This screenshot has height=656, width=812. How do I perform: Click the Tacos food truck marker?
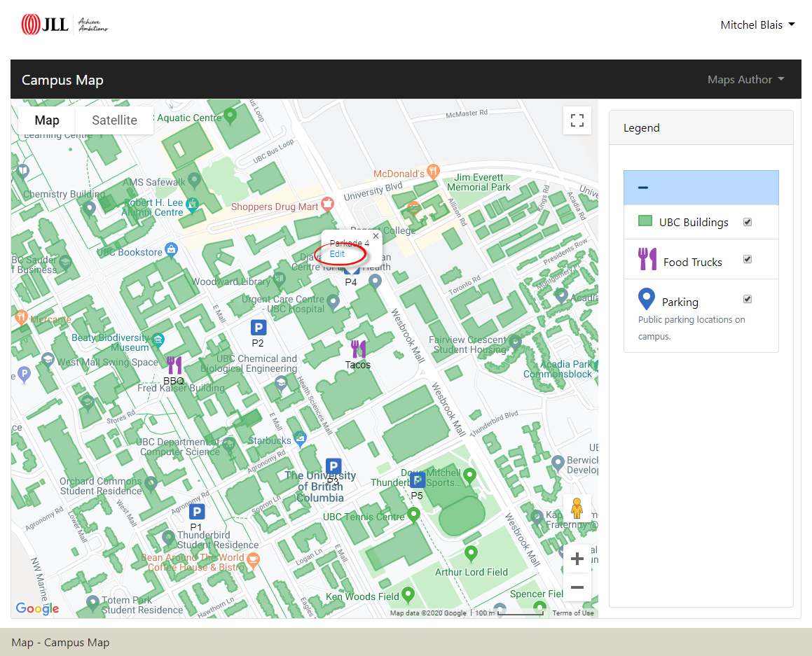(x=358, y=349)
